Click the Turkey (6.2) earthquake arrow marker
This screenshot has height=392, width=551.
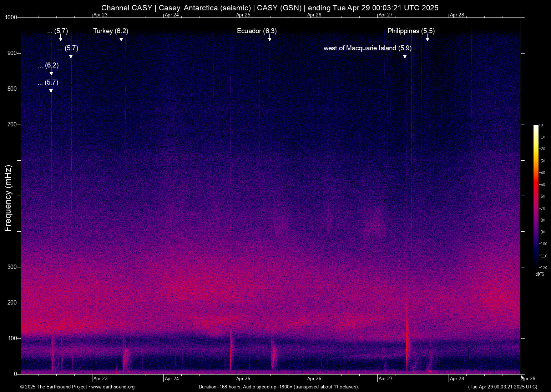pyautogui.click(x=121, y=37)
